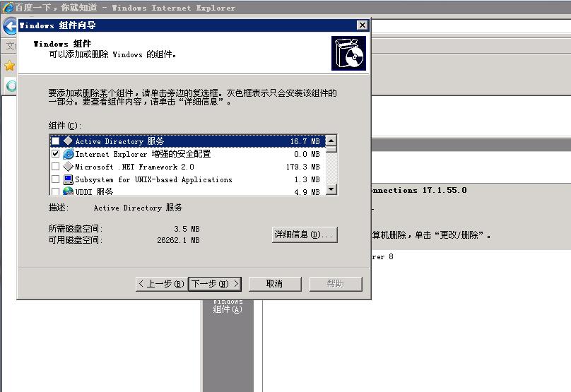Uncheck Internet Explorer 增强的安全配置 checkbox
571x392 pixels.
56,154
